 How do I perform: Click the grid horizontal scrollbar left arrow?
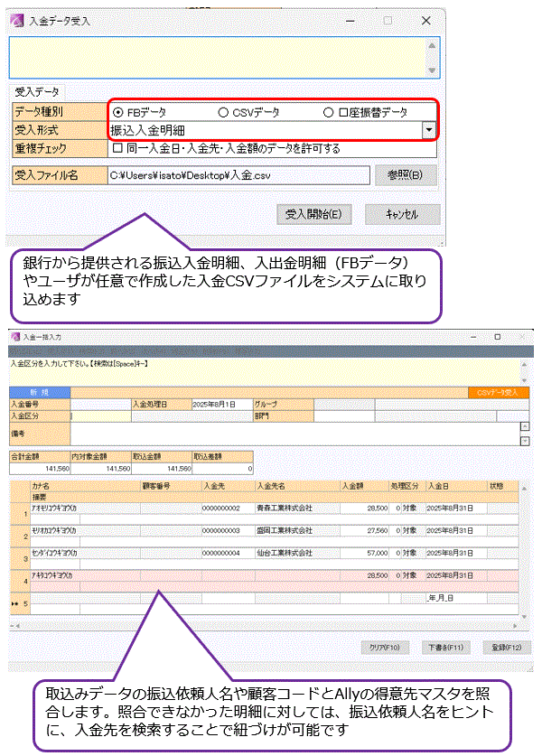[x=17, y=626]
